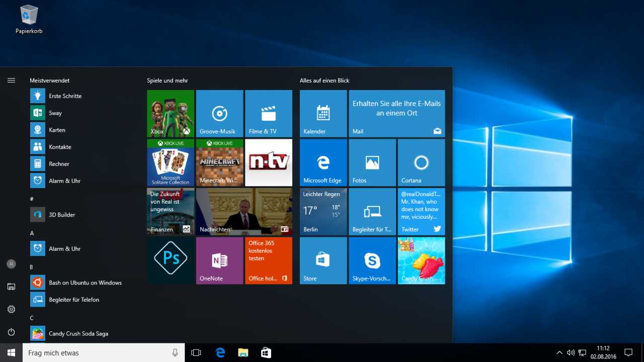The height and width of the screenshot is (362, 644).
Task: Open the clock and date flyout
Action: point(603,353)
